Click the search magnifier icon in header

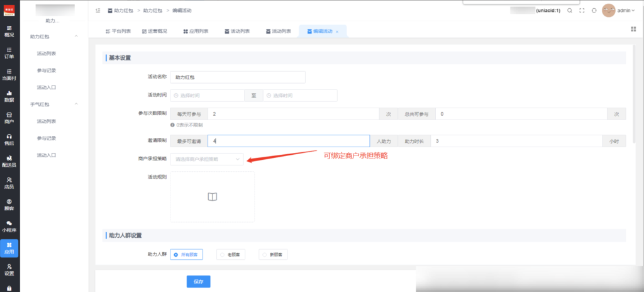point(570,11)
